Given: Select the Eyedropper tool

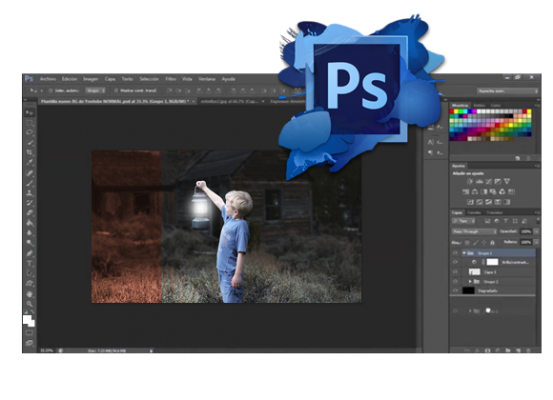Looking at the screenshot, I should (30, 162).
